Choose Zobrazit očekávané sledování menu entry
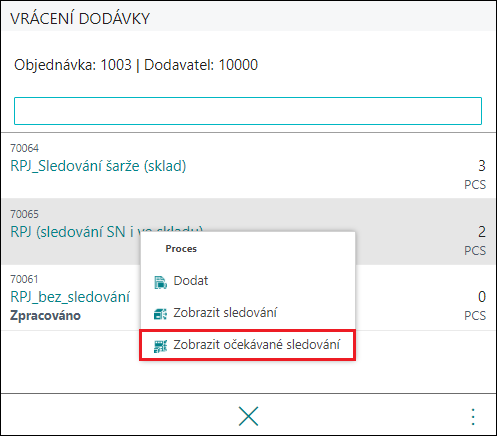This screenshot has height=436, width=497. point(248,345)
